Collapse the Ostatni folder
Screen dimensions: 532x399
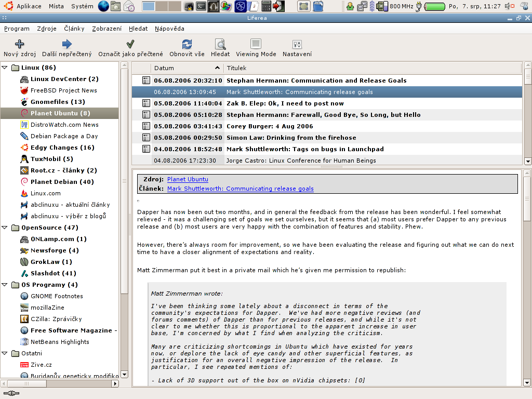tap(5, 353)
